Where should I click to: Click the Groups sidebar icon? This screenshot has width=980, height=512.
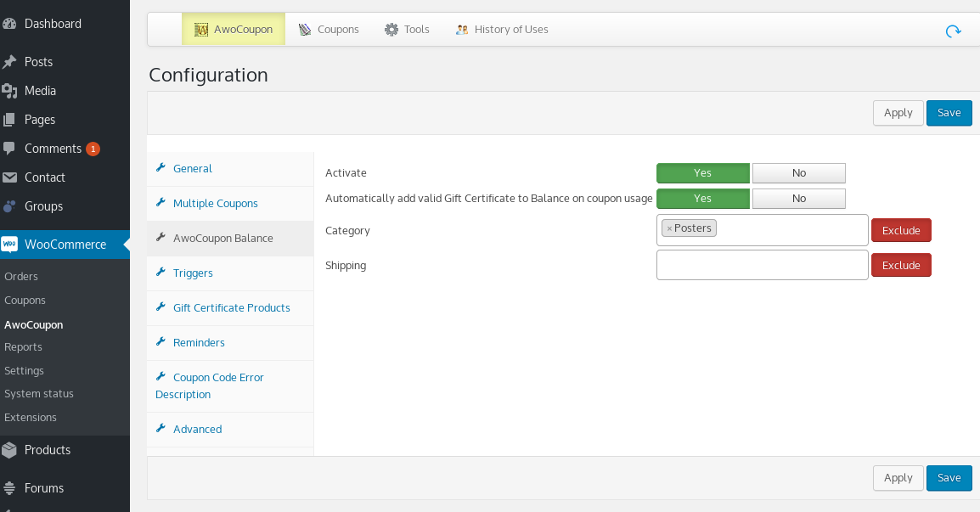(x=8, y=206)
